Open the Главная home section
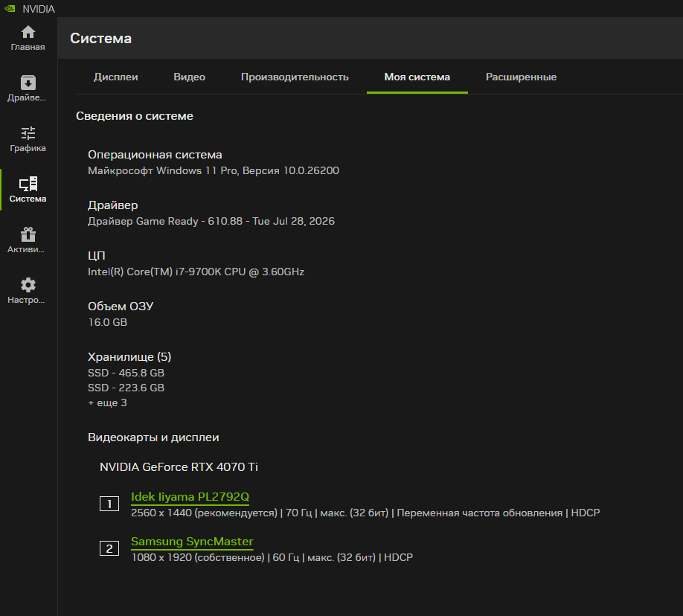Image resolution: width=683 pixels, height=616 pixels. click(x=28, y=38)
